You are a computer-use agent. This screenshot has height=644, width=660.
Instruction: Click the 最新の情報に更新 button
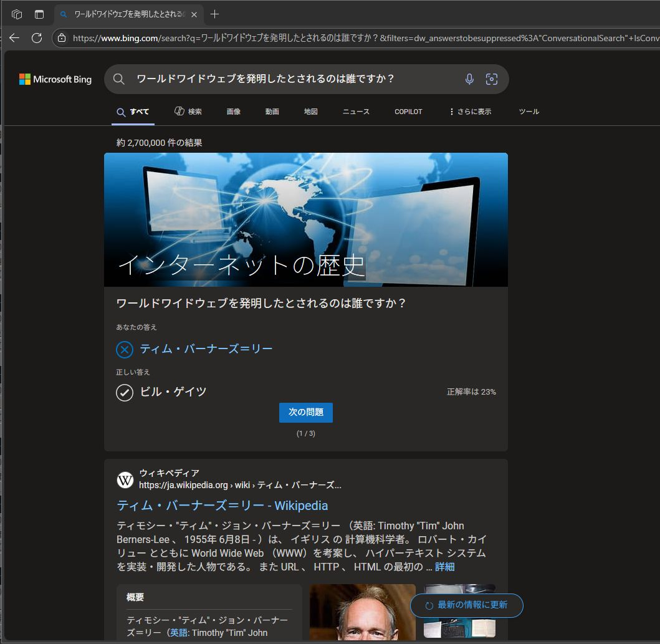pyautogui.click(x=467, y=606)
